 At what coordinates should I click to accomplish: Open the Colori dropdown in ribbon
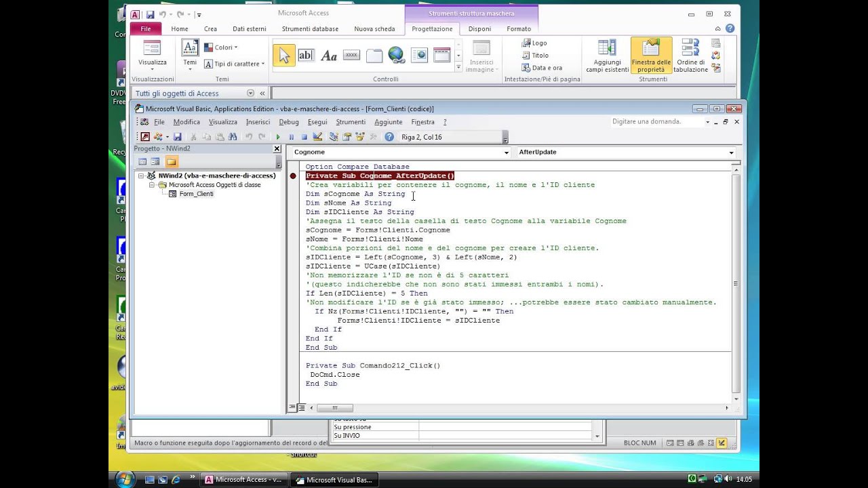tap(220, 47)
